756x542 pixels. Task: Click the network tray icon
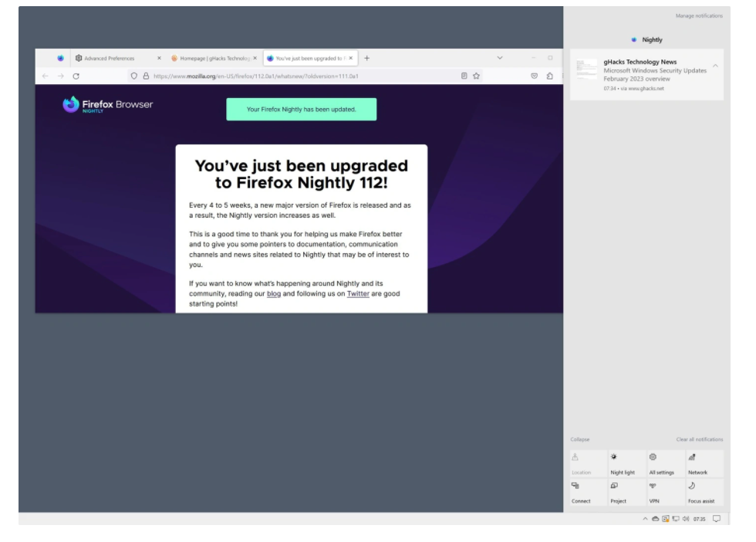pos(676,519)
